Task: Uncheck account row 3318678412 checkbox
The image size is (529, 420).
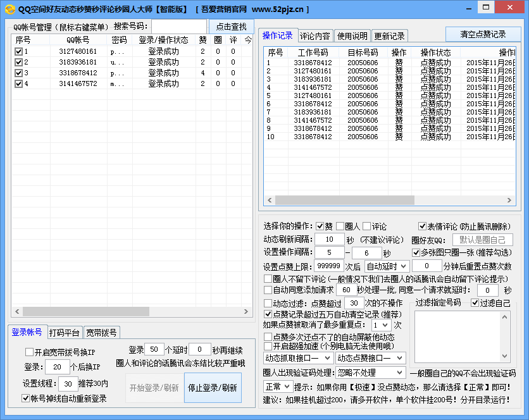Action: [18, 73]
